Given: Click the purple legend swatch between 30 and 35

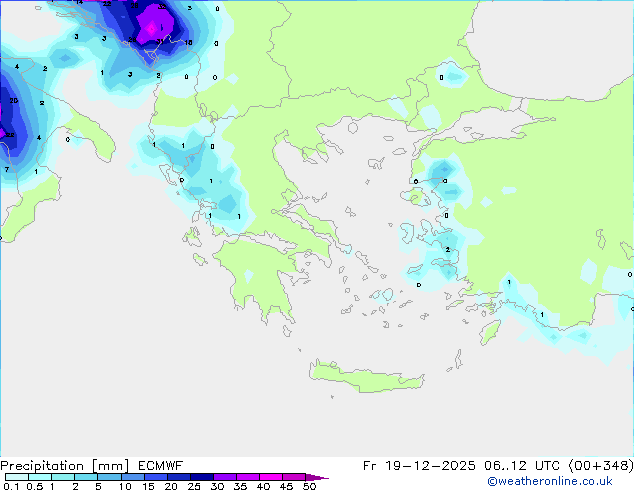Looking at the screenshot, I should click(224, 477).
